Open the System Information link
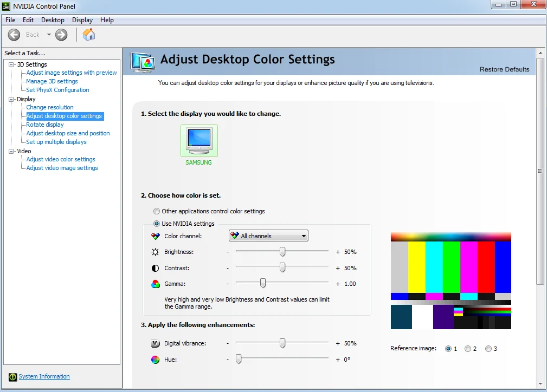 tap(44, 376)
